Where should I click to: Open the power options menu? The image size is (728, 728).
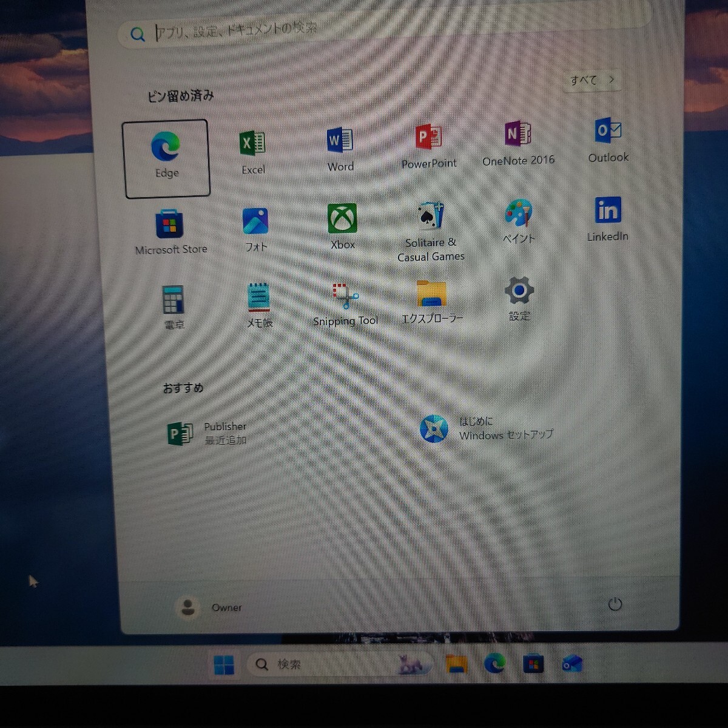coord(615,605)
